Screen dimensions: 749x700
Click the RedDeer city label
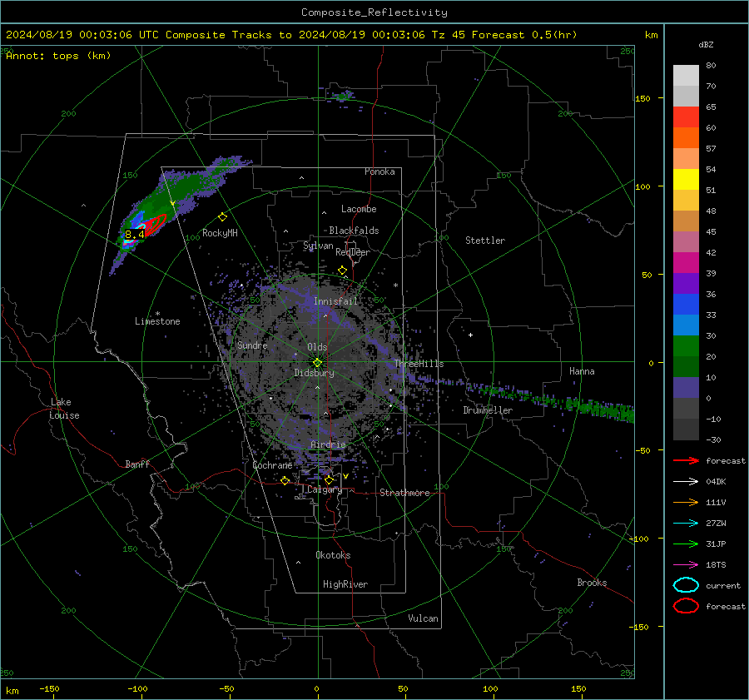click(353, 252)
